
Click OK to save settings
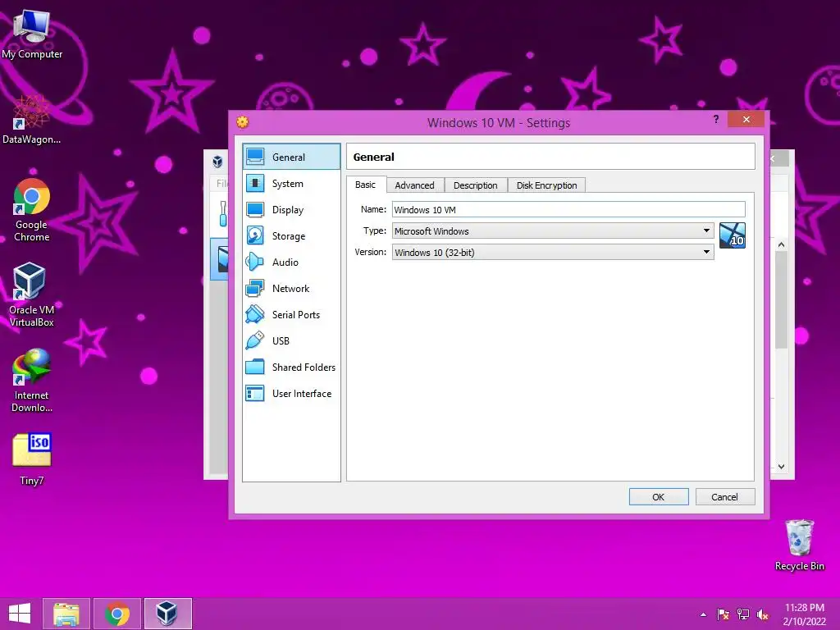[659, 497]
